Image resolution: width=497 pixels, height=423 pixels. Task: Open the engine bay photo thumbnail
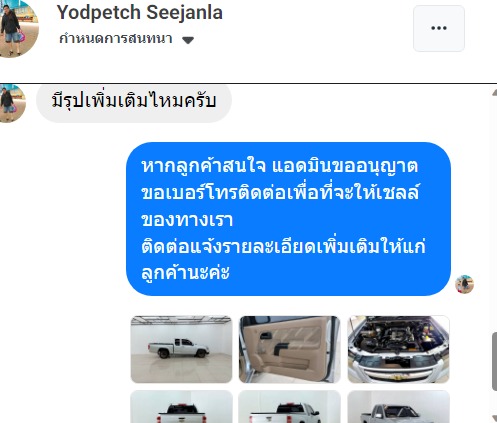[x=398, y=349]
